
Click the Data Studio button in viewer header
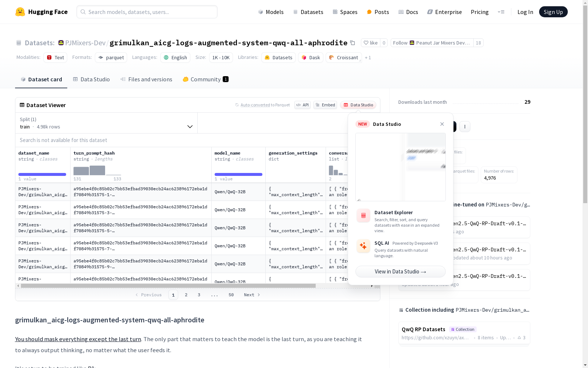(358, 105)
